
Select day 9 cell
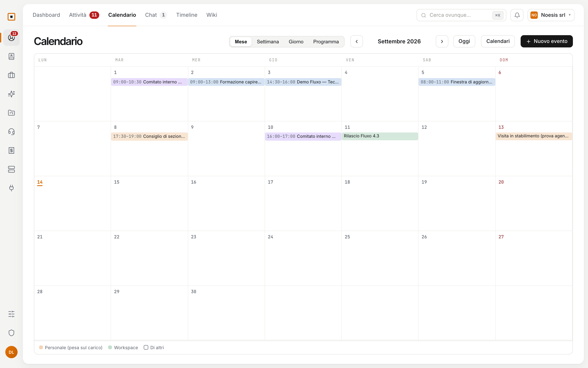(x=226, y=148)
